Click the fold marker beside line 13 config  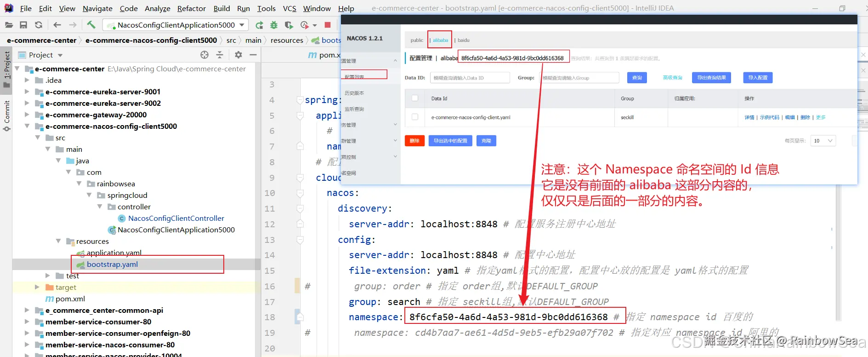click(x=300, y=240)
